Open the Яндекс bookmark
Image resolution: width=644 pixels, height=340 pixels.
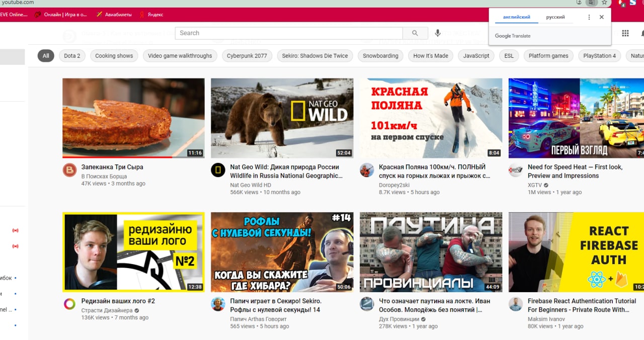(x=151, y=15)
